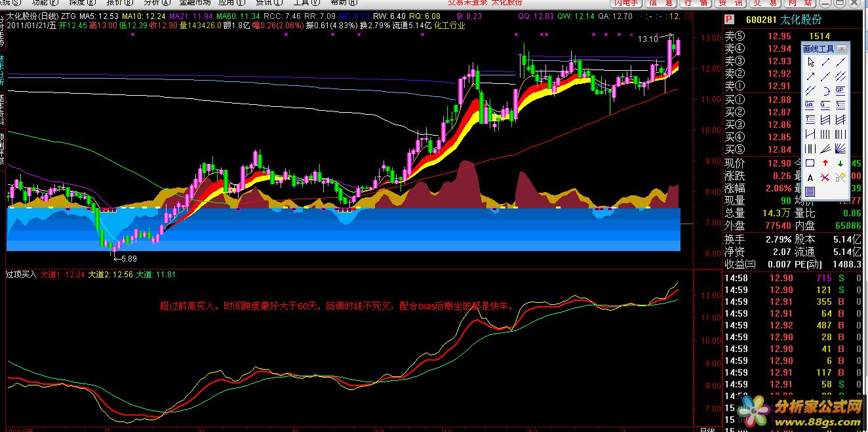Click the 大道1: 12.24 indicator value
The image size is (868, 432).
(63, 275)
